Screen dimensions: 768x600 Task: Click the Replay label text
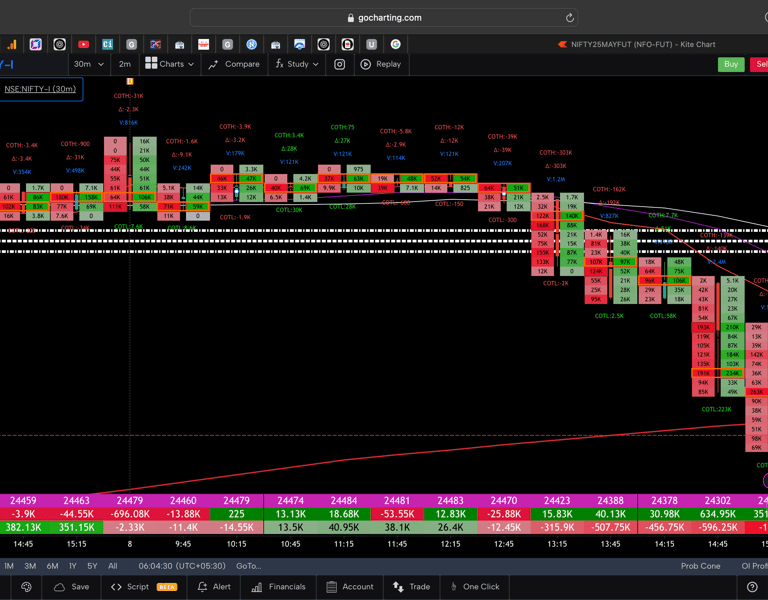pyautogui.click(x=388, y=64)
